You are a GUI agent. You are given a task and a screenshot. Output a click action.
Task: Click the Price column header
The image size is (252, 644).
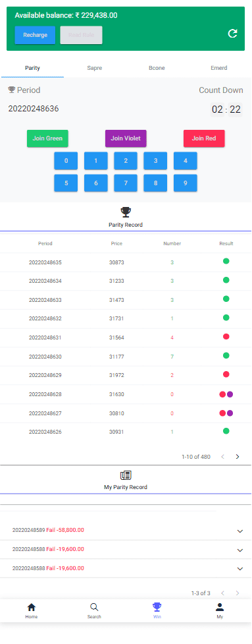[x=116, y=243]
